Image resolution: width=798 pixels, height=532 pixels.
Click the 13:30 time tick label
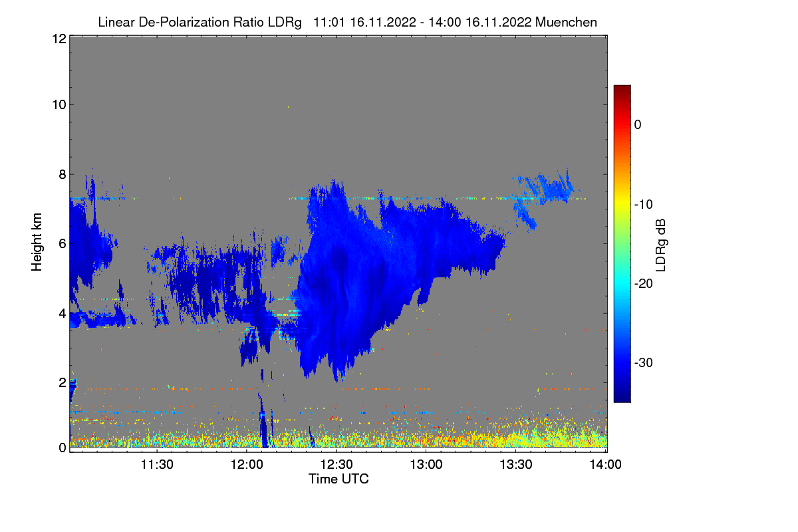point(516,464)
